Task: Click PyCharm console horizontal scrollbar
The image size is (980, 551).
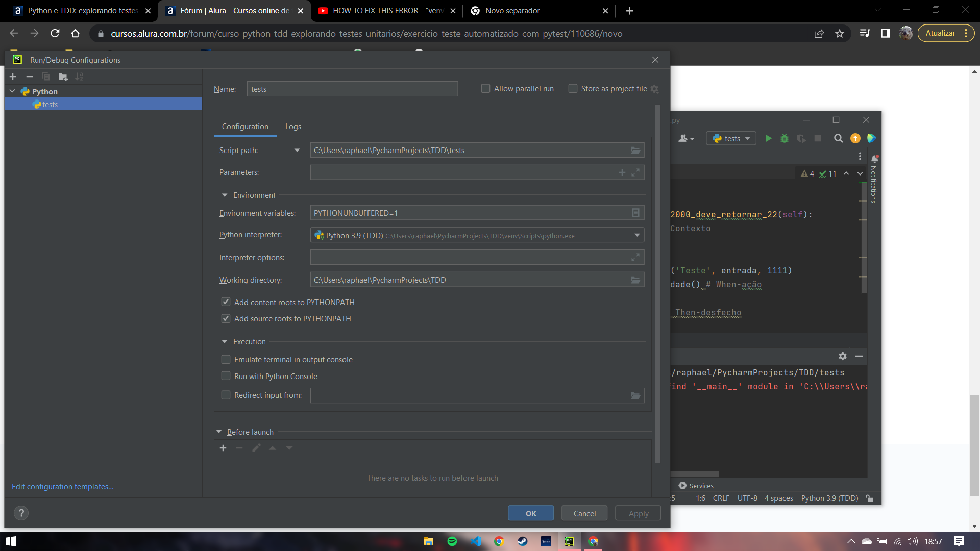Action: (x=694, y=474)
